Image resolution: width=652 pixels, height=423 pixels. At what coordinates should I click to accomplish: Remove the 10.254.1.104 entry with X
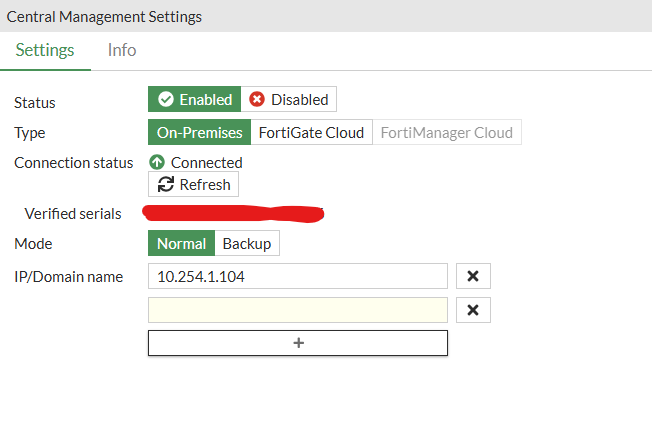coord(473,277)
